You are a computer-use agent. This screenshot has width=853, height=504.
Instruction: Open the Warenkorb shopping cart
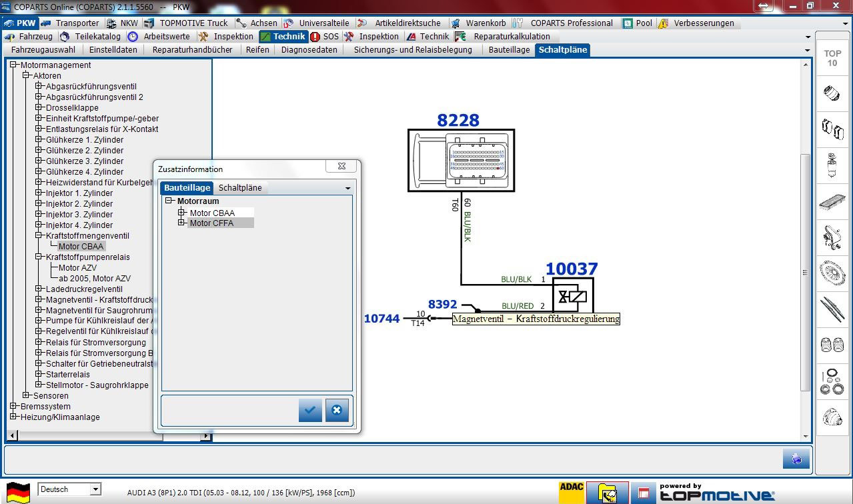[x=478, y=23]
